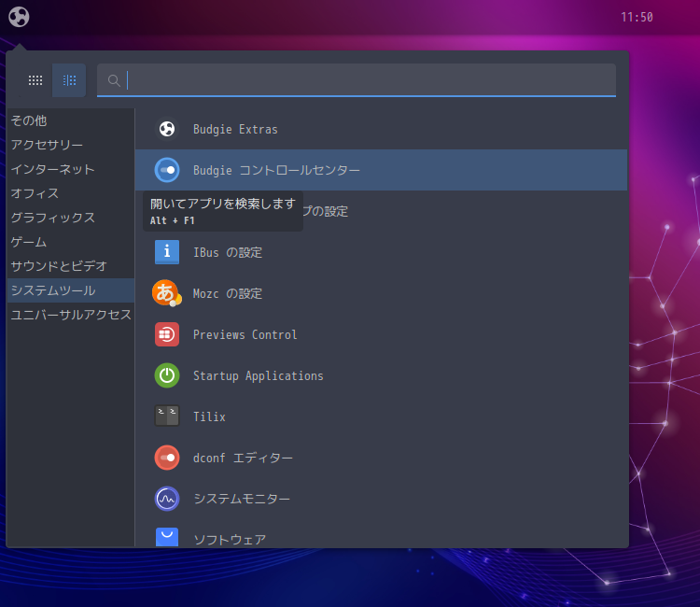
Task: Launch IBus の設定 blue info icon
Action: [x=167, y=252]
